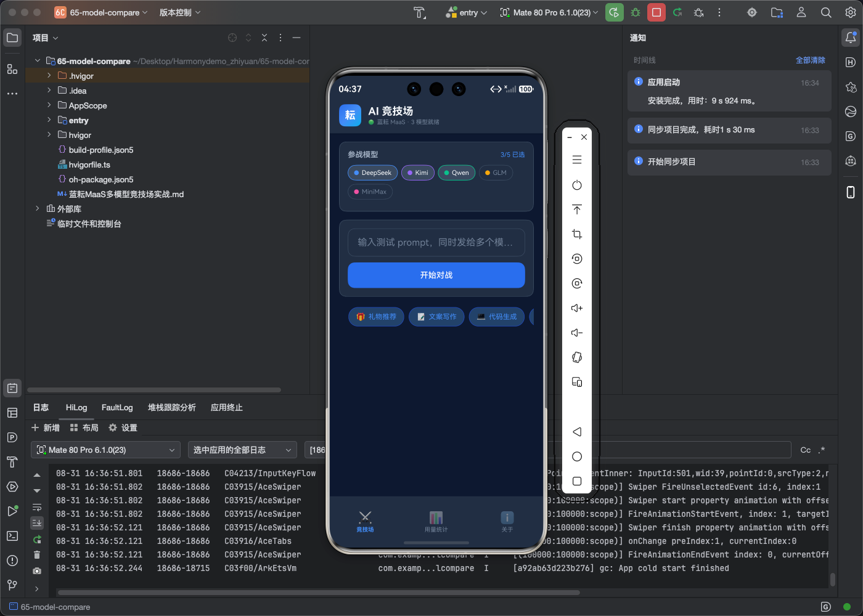Click 全部清除 in the notifications panel

(x=810, y=60)
